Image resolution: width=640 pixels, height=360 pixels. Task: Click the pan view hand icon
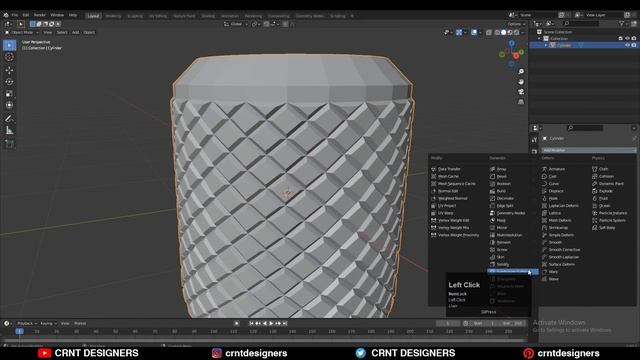tap(521, 82)
